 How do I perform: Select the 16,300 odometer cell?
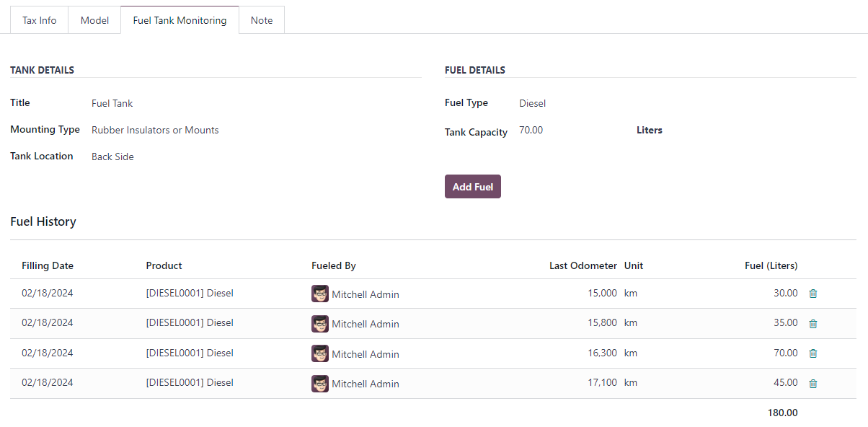click(x=603, y=353)
